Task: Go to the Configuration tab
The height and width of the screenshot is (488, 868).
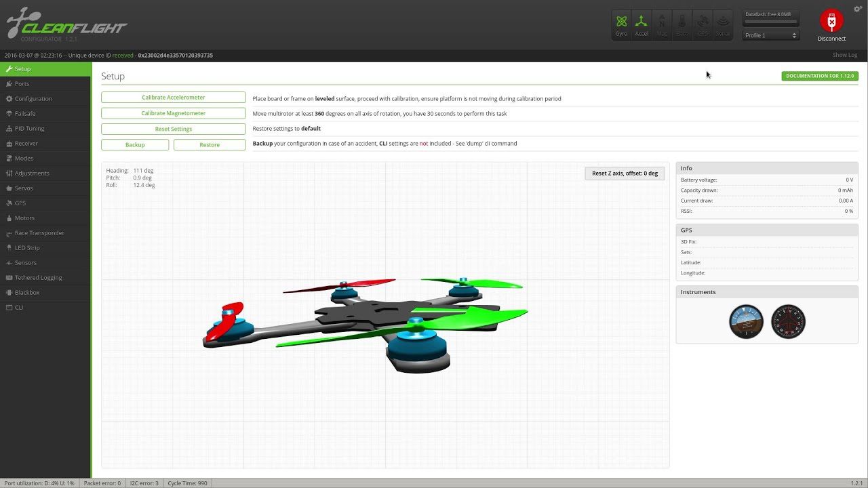Action: (33, 98)
